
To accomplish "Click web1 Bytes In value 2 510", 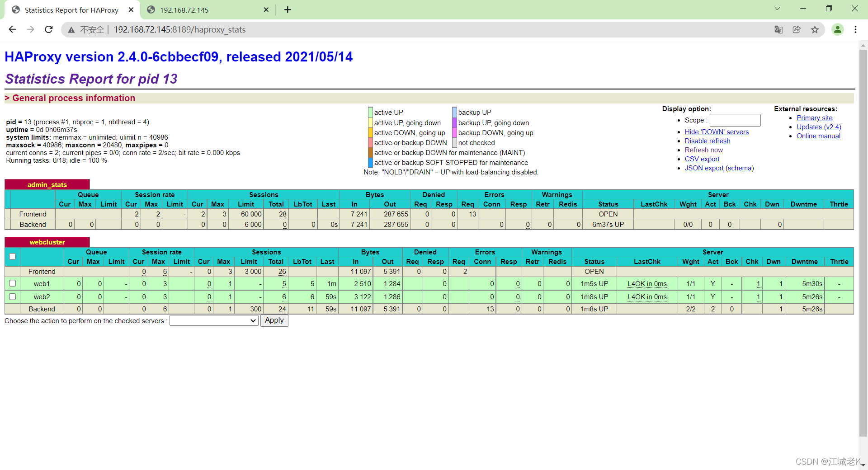I will [x=362, y=284].
